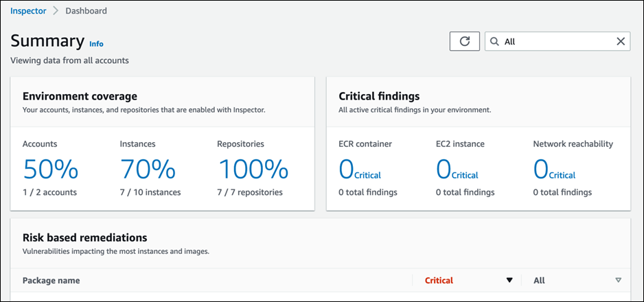
Task: Click the 50% accounts coverage value
Action: click(51, 169)
